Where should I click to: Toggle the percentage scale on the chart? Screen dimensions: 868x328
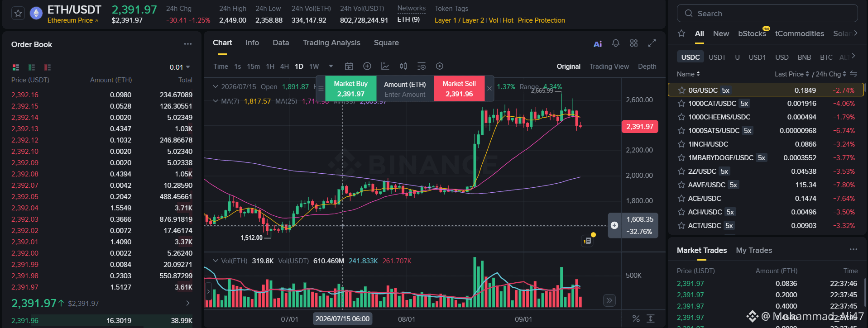click(x=636, y=319)
